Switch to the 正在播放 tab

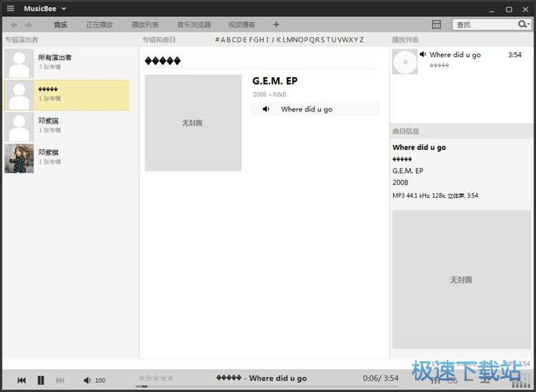point(99,24)
